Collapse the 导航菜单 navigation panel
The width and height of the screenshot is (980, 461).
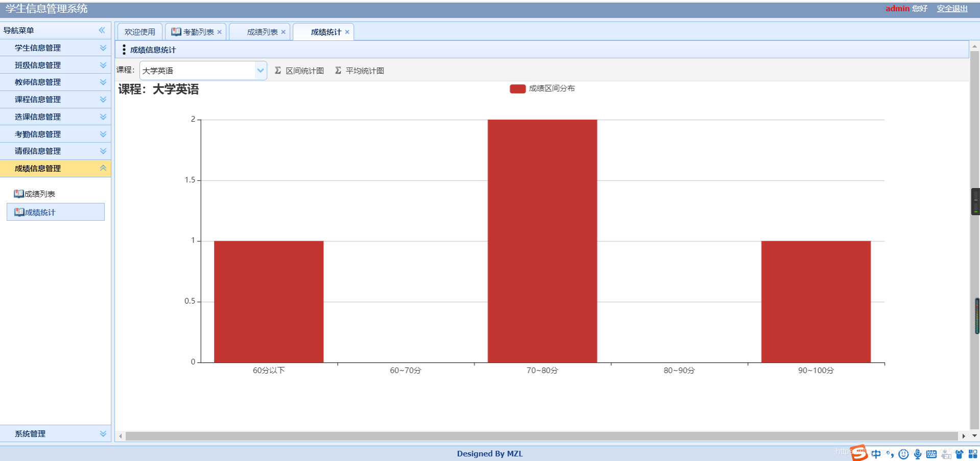(x=102, y=30)
